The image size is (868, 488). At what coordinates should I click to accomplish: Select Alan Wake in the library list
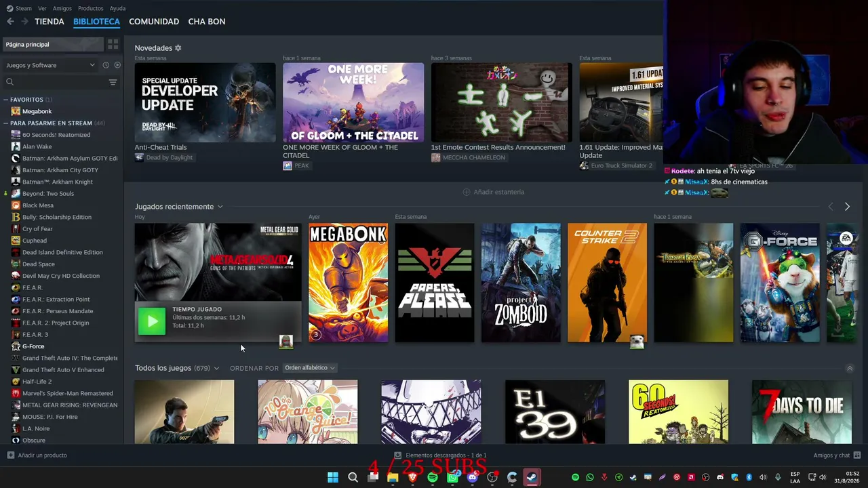pyautogui.click(x=37, y=146)
